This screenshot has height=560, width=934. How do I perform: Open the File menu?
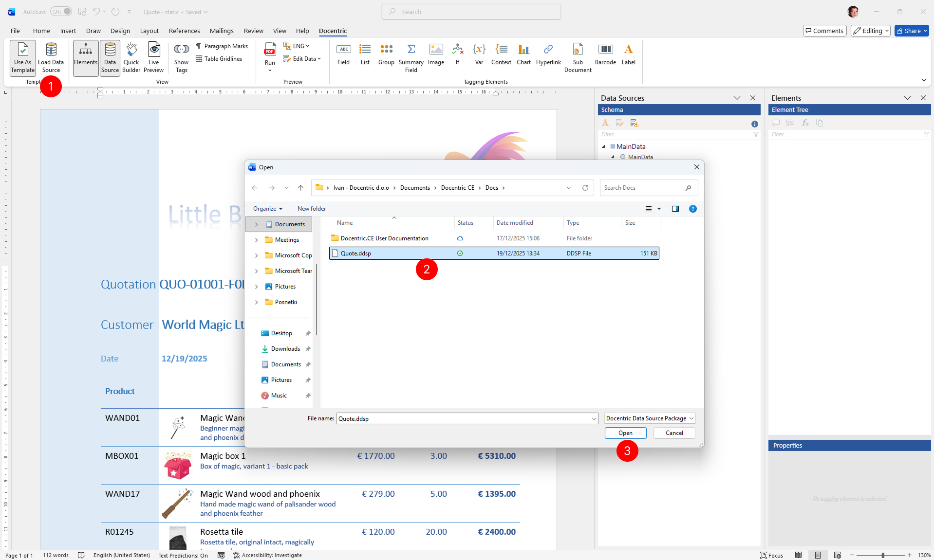(15, 31)
